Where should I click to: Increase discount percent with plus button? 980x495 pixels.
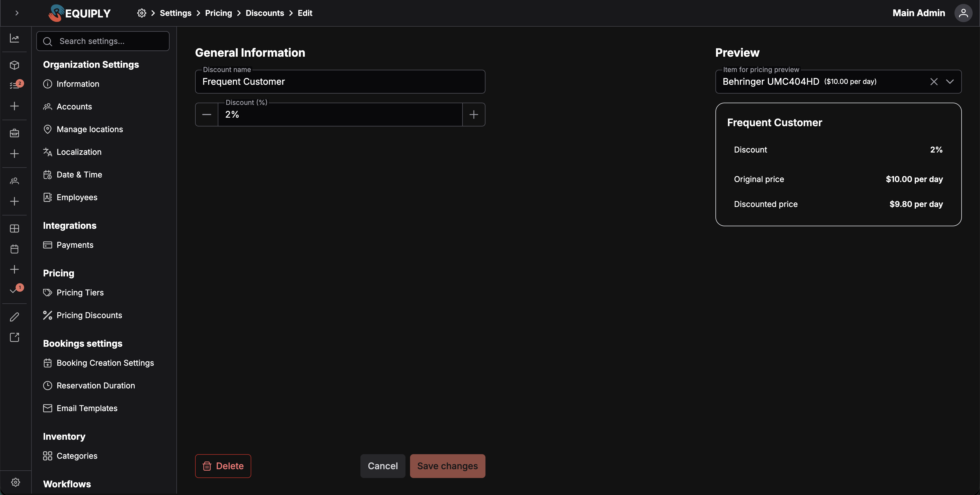pyautogui.click(x=474, y=115)
